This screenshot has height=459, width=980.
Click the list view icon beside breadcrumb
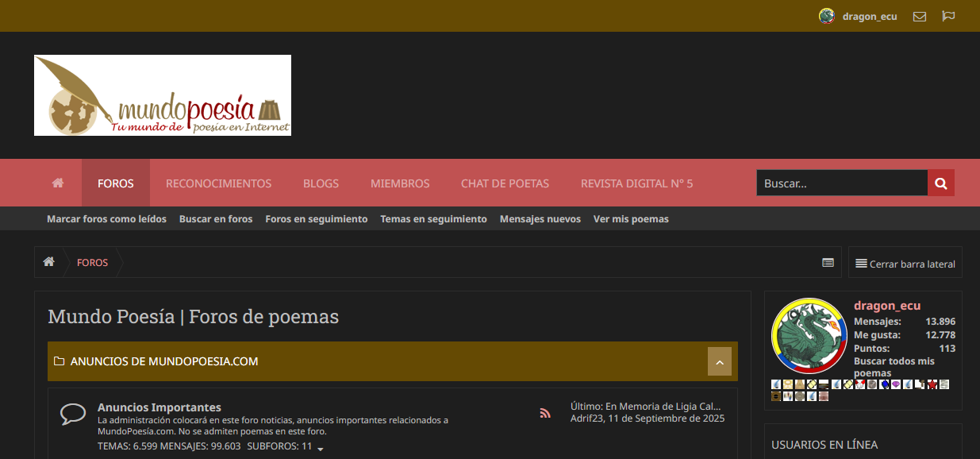click(x=828, y=263)
